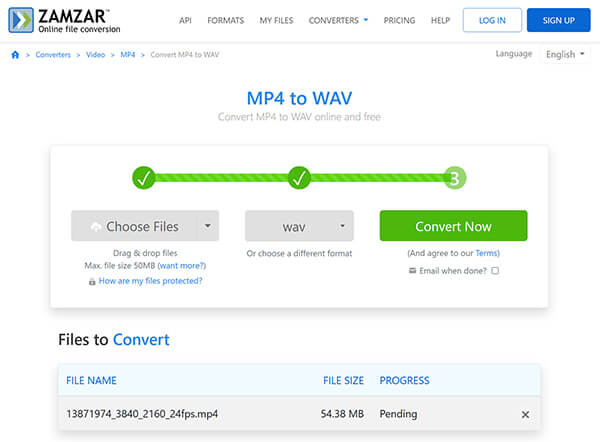Open the Formats page
The width and height of the screenshot is (600, 442).
pyautogui.click(x=225, y=20)
